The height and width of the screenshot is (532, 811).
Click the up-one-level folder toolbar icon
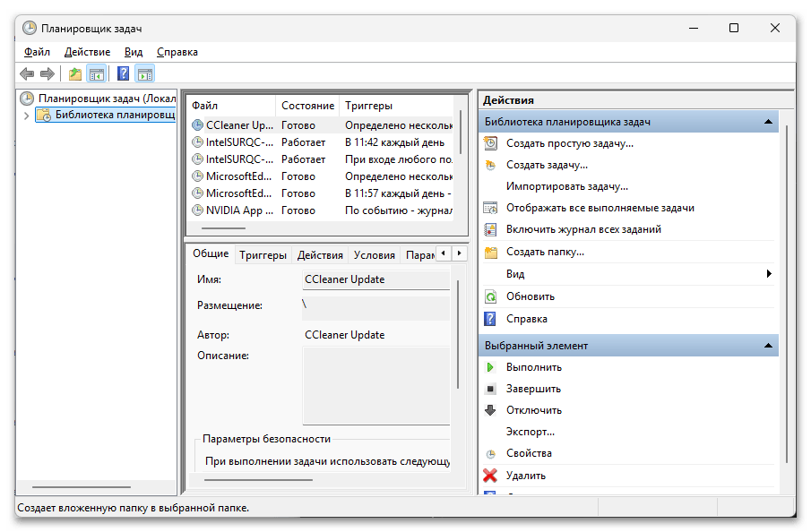tap(75, 74)
